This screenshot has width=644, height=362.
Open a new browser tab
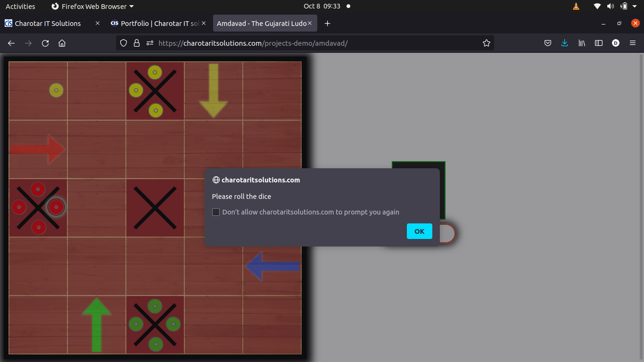click(x=328, y=23)
